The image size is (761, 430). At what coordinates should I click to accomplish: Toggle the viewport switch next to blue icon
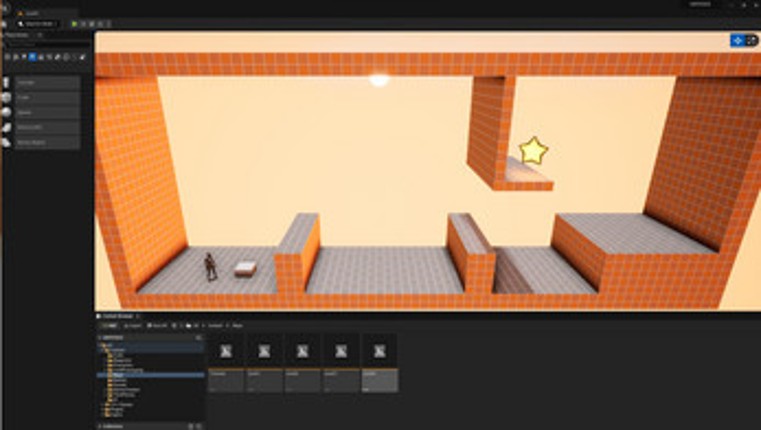(x=751, y=41)
